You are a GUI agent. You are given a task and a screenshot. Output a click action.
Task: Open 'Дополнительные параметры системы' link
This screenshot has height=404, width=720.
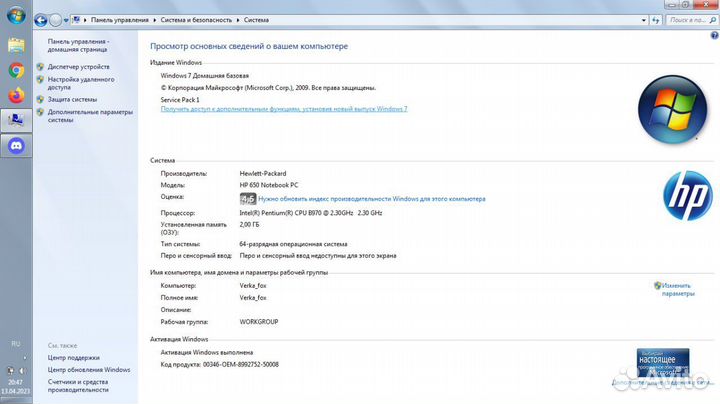coord(90,116)
